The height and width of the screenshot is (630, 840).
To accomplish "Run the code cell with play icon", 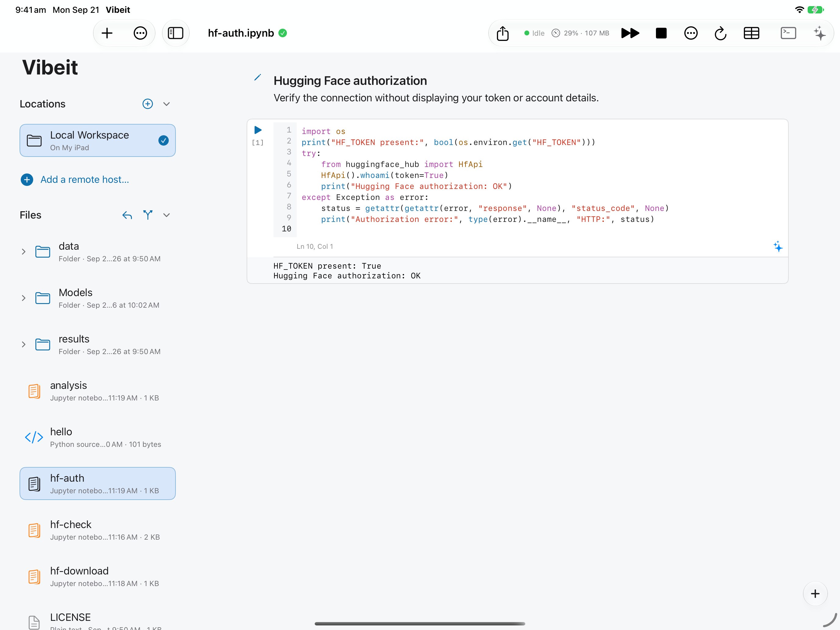I will (x=258, y=130).
